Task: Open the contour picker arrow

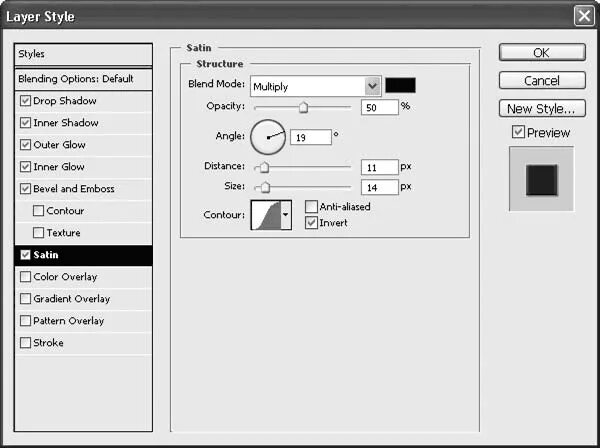Action: [x=286, y=215]
